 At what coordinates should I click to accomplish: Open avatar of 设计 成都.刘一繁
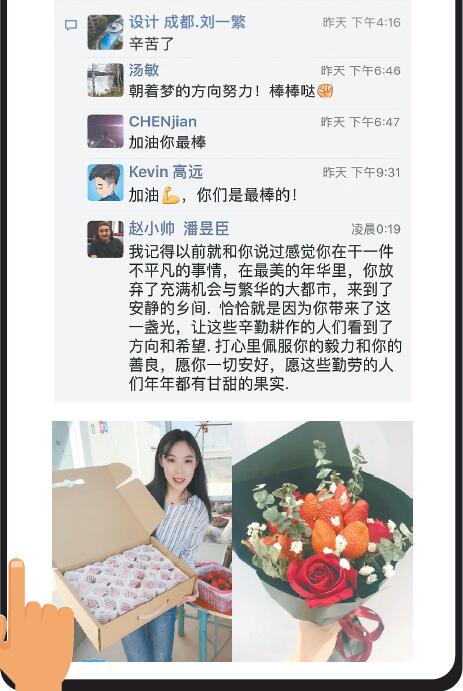[105, 32]
